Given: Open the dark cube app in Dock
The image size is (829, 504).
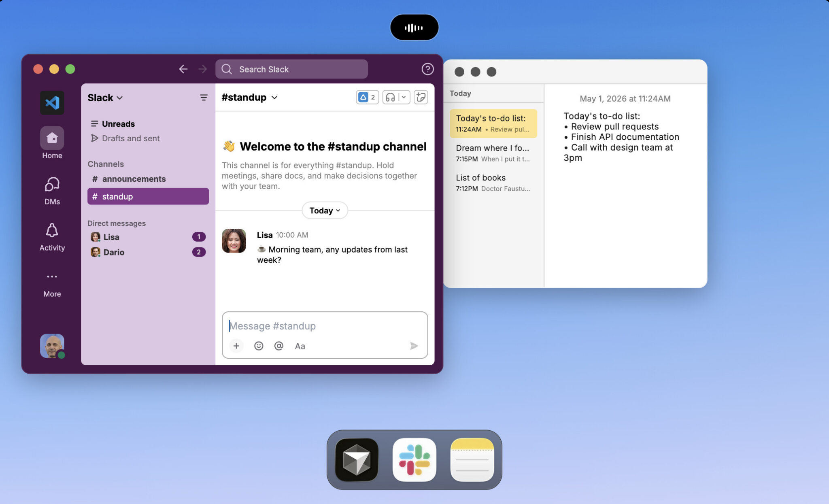Looking at the screenshot, I should coord(357,460).
